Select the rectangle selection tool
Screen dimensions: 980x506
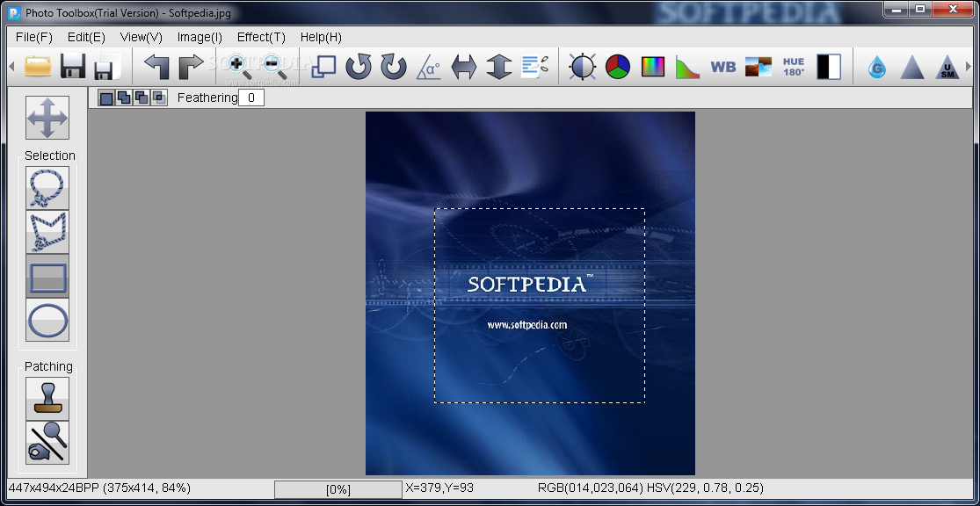click(47, 276)
